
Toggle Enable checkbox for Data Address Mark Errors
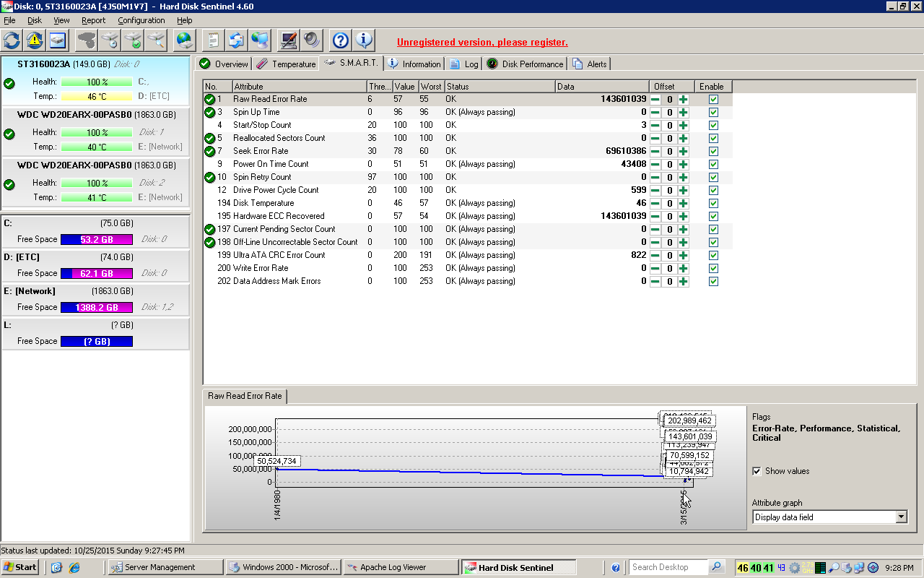713,281
